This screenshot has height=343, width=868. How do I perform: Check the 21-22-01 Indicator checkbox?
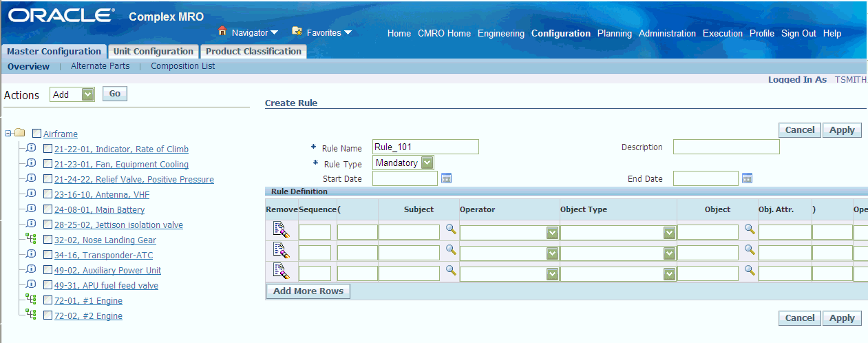(48, 149)
